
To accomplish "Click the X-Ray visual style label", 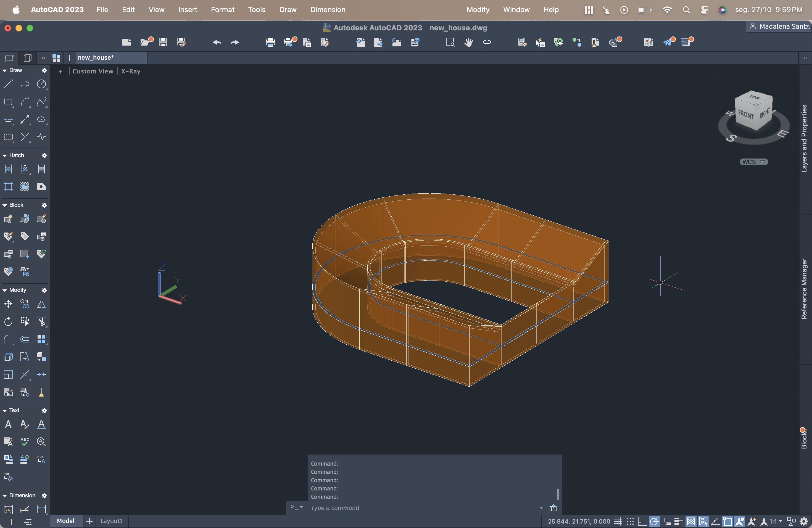I will click(x=131, y=71).
